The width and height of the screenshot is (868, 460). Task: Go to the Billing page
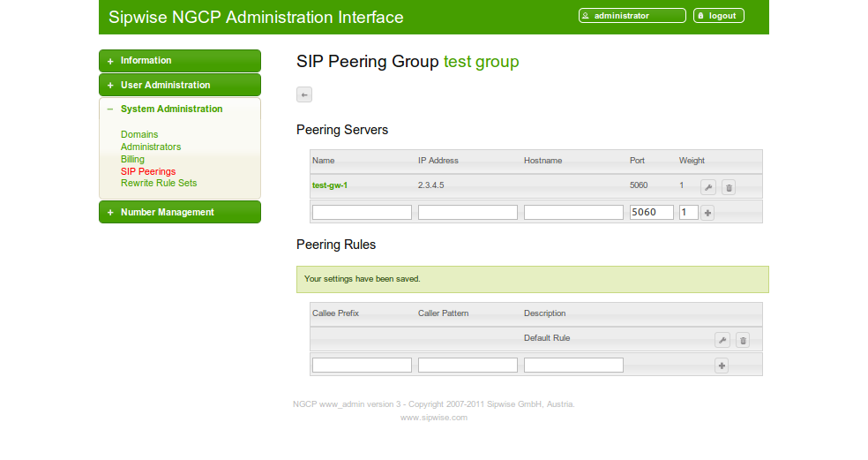point(132,159)
